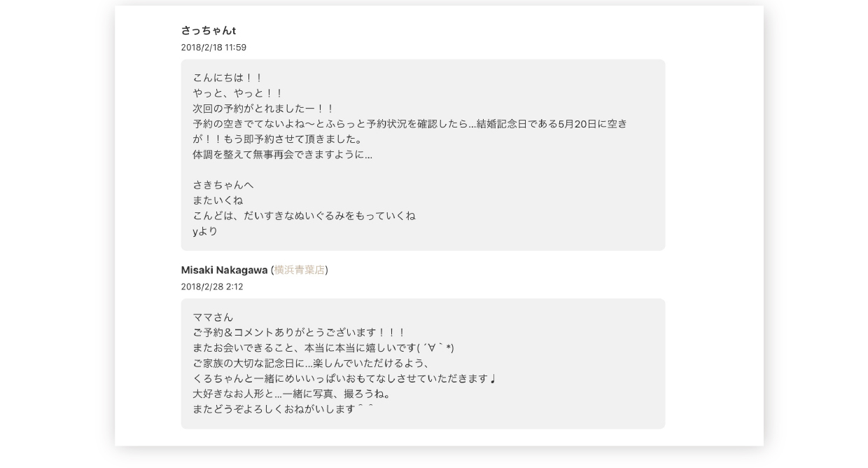Click the こんにちは！！ greeting line
The width and height of the screenshot is (868, 468).
(227, 78)
